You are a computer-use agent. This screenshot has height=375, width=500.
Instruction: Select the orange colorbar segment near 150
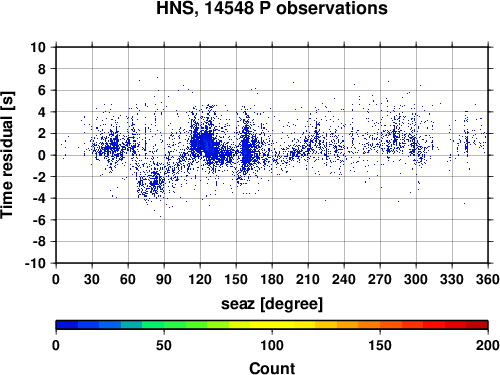click(380, 324)
